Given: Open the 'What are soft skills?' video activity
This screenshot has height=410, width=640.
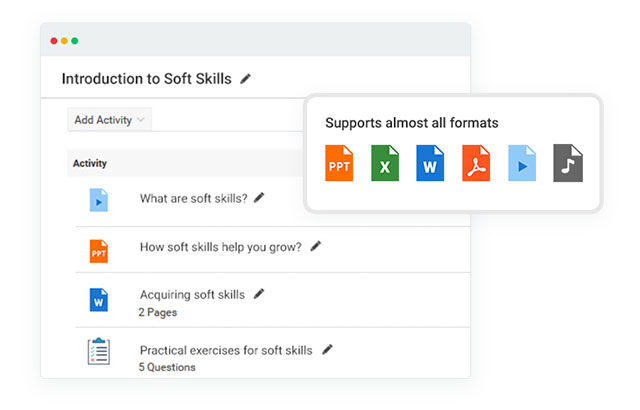Looking at the screenshot, I should (193, 198).
